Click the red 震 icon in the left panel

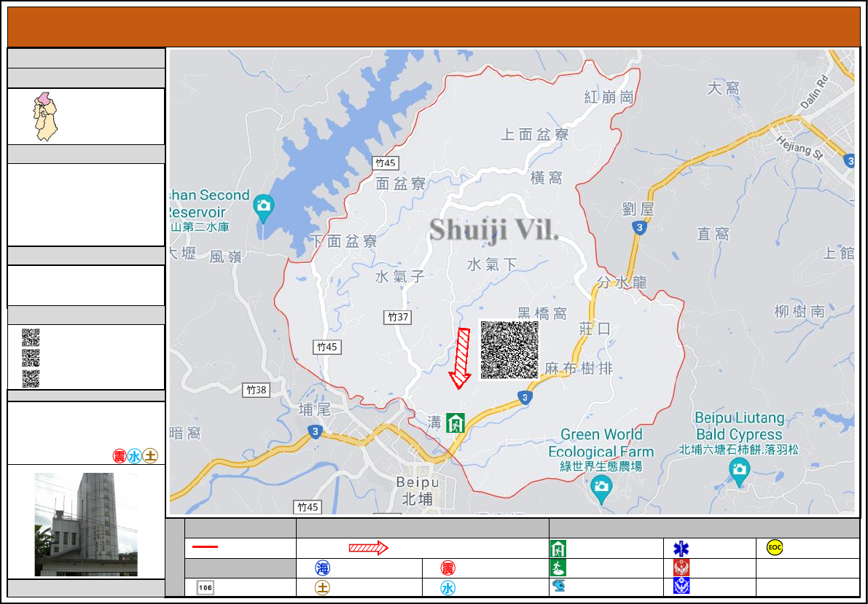(x=120, y=456)
